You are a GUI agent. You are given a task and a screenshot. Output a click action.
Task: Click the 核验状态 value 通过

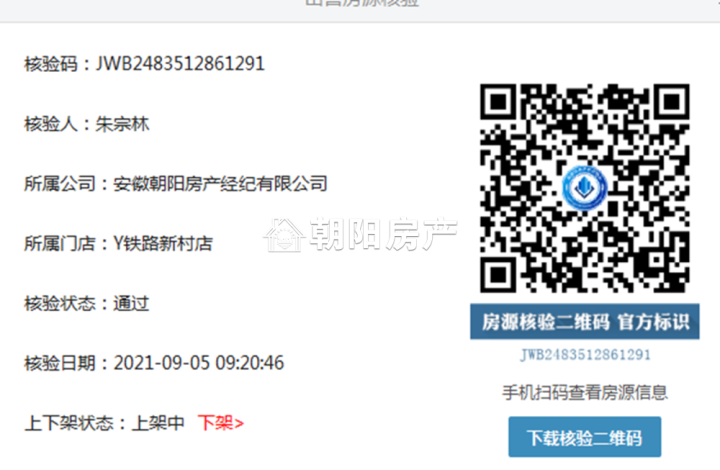coord(131,303)
